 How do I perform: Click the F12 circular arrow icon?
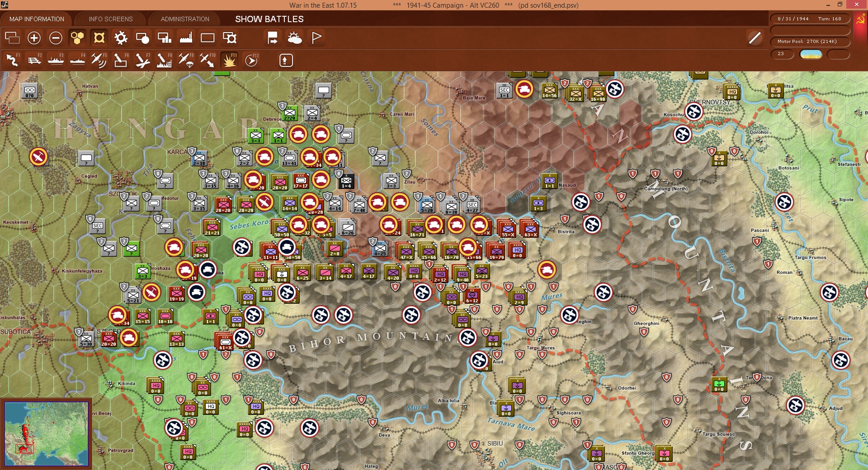pos(251,60)
